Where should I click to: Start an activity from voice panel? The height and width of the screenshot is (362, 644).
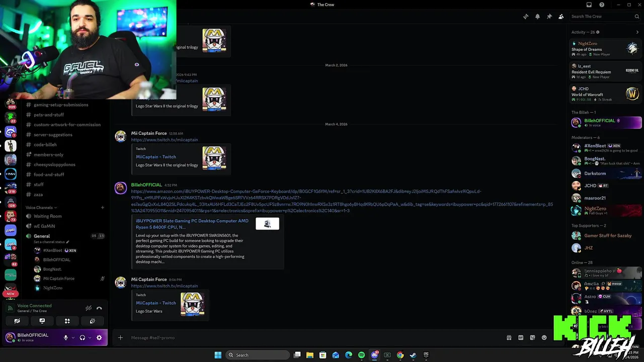coord(67,321)
